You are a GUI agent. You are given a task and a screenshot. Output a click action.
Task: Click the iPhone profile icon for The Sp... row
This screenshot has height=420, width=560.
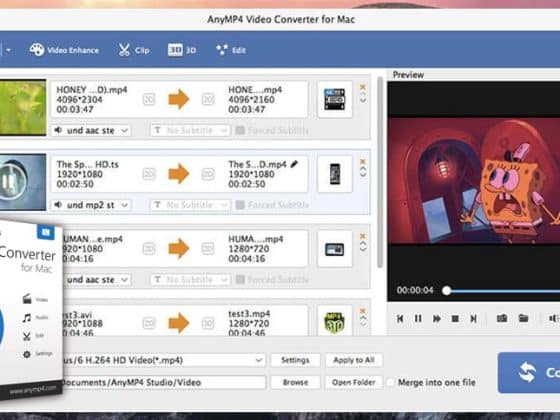pyautogui.click(x=335, y=174)
